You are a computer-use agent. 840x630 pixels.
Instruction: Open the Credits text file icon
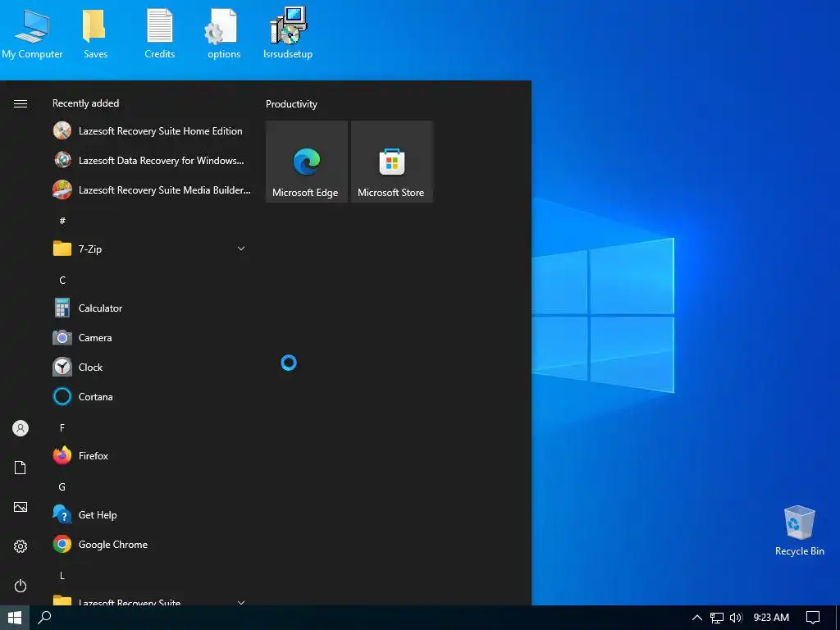click(160, 33)
